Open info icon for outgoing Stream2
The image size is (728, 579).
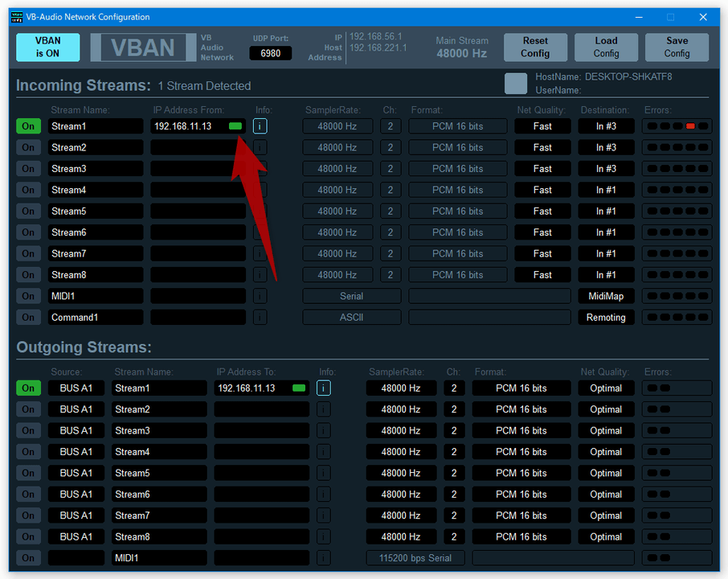pos(323,409)
